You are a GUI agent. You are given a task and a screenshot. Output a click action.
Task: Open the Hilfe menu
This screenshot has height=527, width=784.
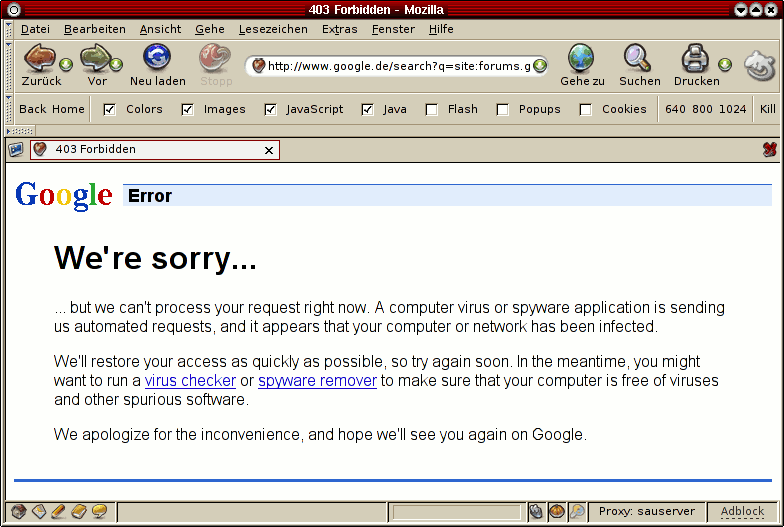441,29
